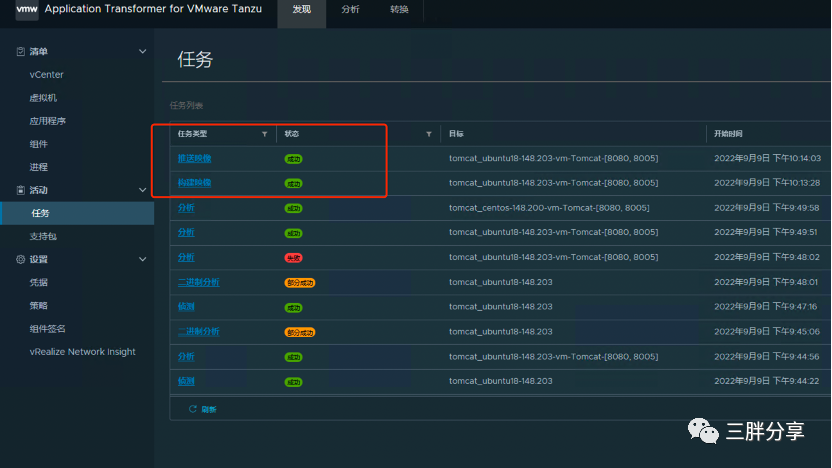The height and width of the screenshot is (468, 832).
Task: Open 虚拟机 in the sidebar
Action: pyautogui.click(x=43, y=98)
